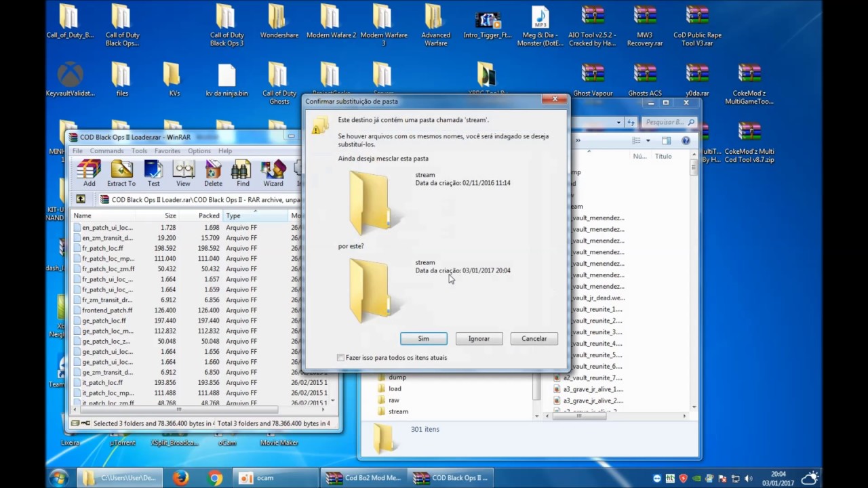Click the volume icon in system tray
The width and height of the screenshot is (868, 488).
click(748, 478)
